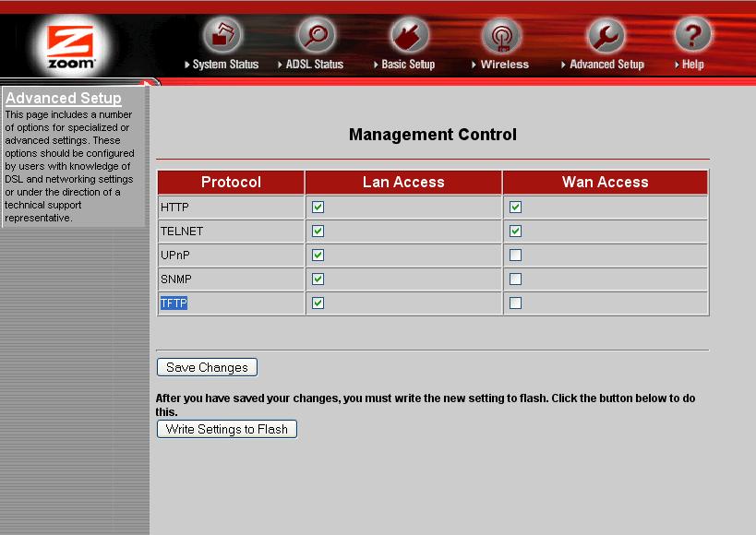Toggle UPnP Lan Access checkbox
This screenshot has height=535, width=756.
318,256
